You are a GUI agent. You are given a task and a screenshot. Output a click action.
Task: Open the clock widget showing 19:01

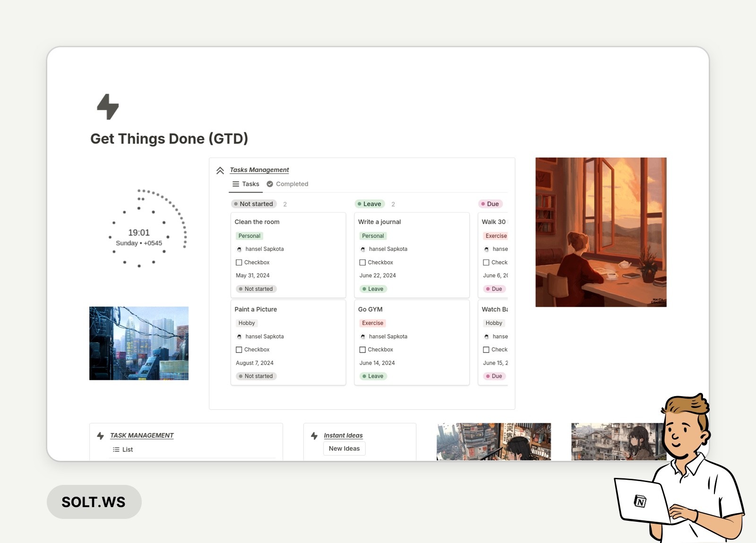click(138, 232)
